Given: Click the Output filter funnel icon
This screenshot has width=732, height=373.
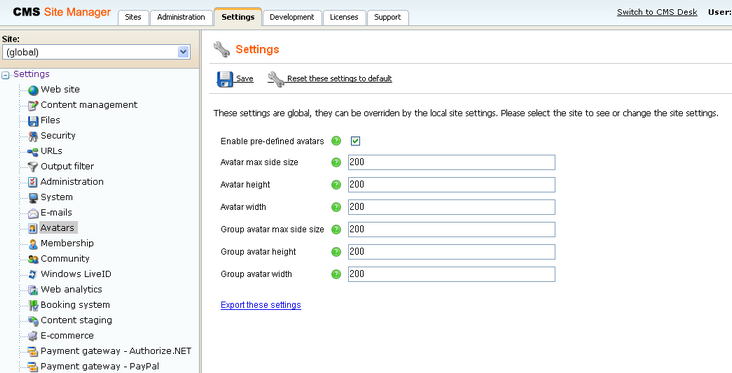Looking at the screenshot, I should point(33,167).
